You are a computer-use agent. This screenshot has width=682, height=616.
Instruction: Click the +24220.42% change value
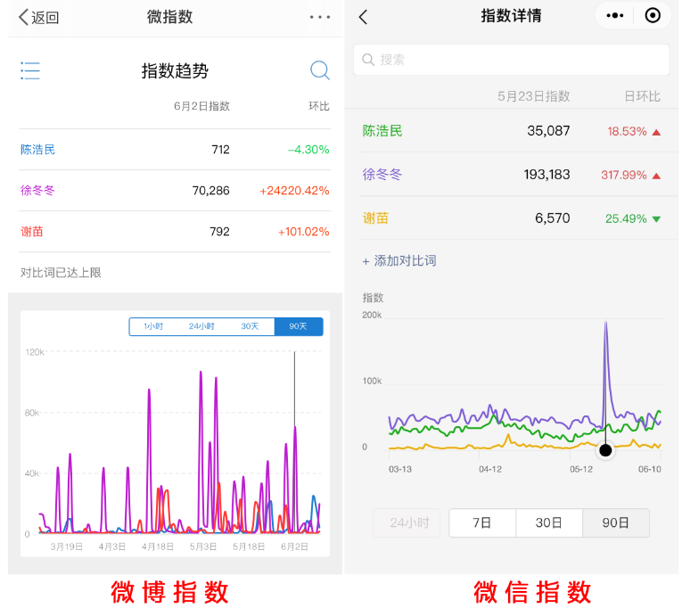(x=294, y=191)
